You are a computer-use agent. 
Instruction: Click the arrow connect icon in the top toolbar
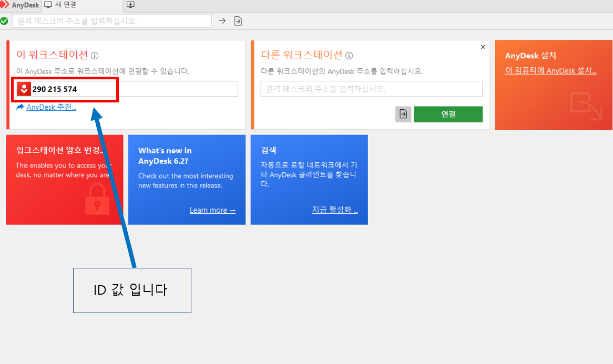pyautogui.click(x=222, y=21)
